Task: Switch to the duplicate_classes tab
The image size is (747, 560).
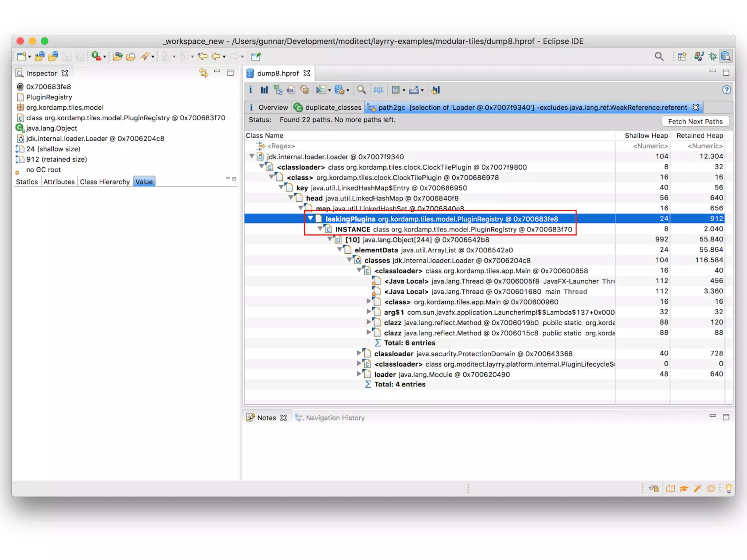Action: (x=328, y=108)
